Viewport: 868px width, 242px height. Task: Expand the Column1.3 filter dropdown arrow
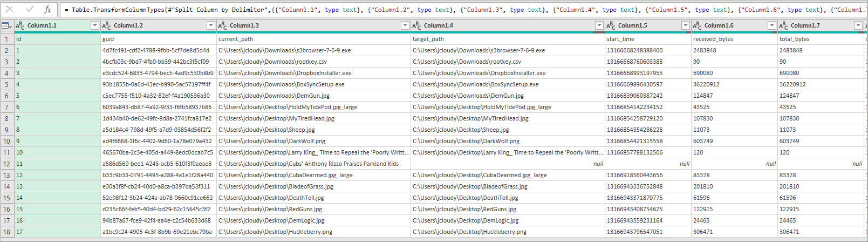pos(405,25)
